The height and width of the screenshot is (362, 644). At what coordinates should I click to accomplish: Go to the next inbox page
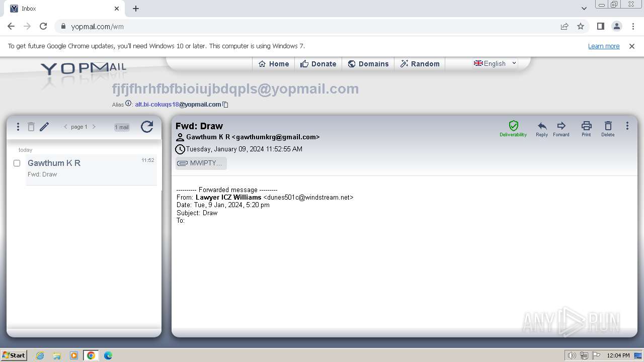(x=94, y=127)
